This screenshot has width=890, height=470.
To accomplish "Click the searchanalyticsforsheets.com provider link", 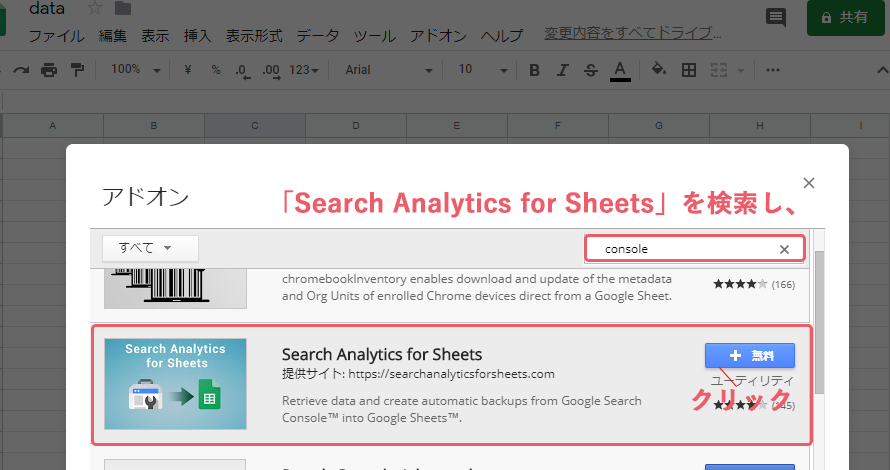I will [451, 374].
